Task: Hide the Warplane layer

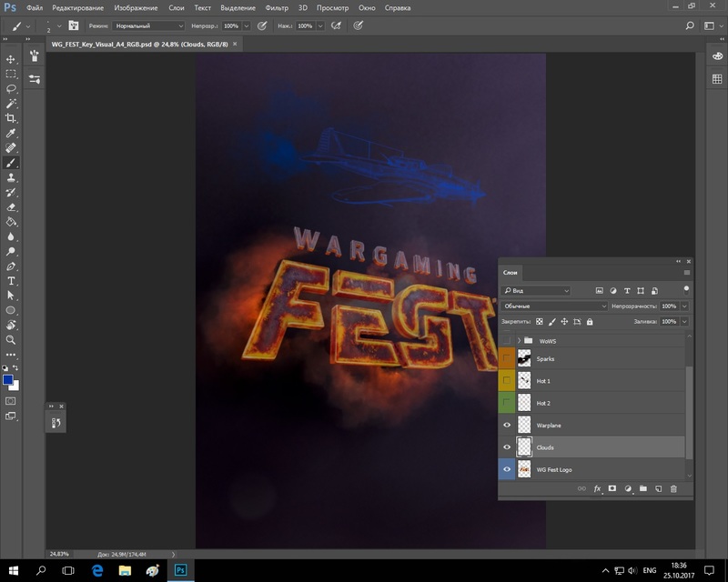Action: (x=507, y=425)
